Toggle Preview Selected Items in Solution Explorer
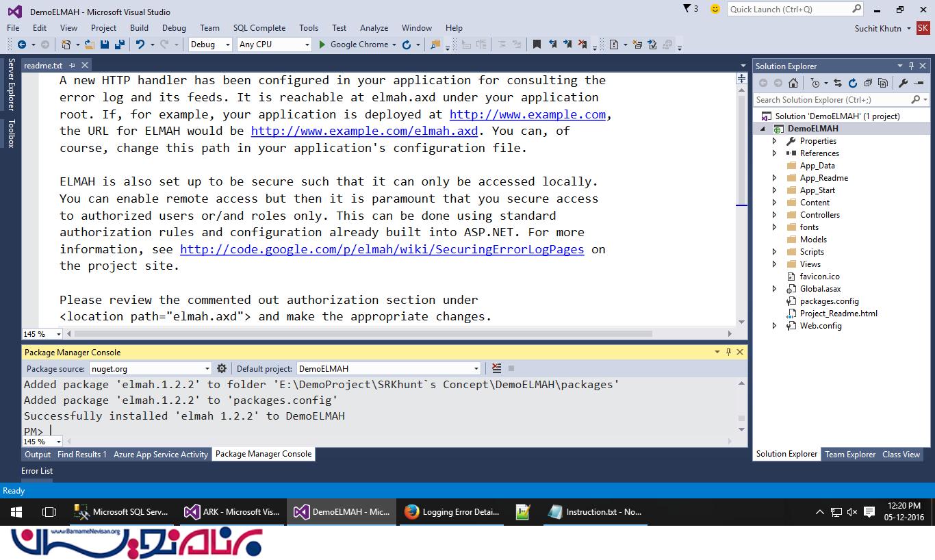The image size is (935, 560). 919,83
